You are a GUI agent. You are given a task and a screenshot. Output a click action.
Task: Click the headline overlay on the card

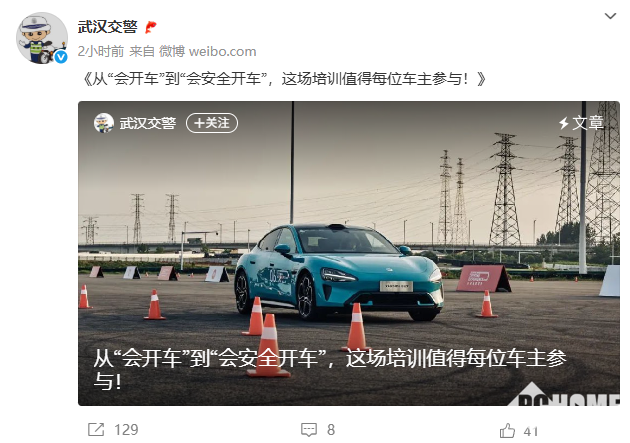330,370
